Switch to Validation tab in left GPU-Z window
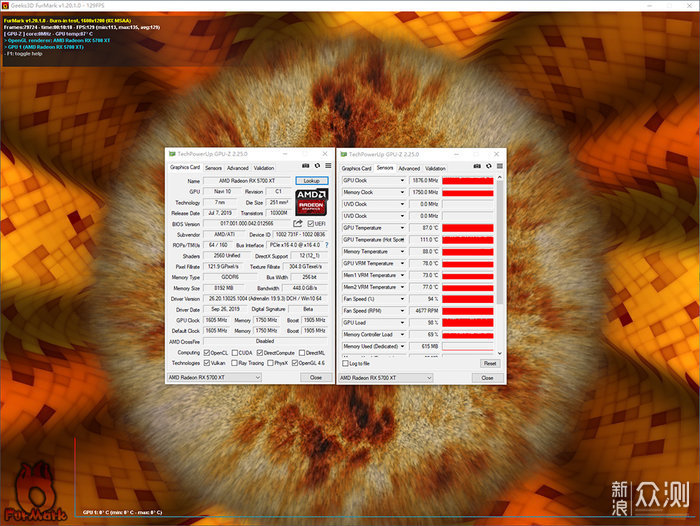The image size is (700, 526). [x=264, y=168]
